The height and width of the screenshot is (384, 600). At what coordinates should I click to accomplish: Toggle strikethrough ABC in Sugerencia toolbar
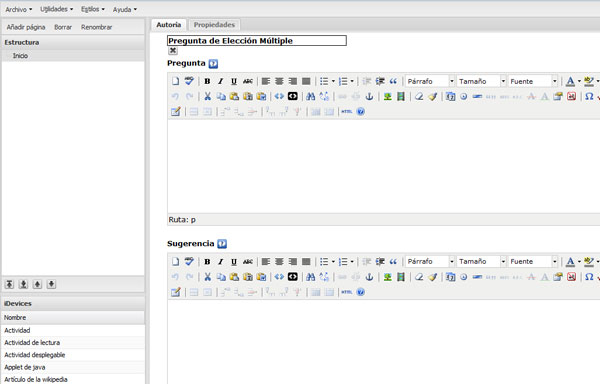(x=248, y=262)
